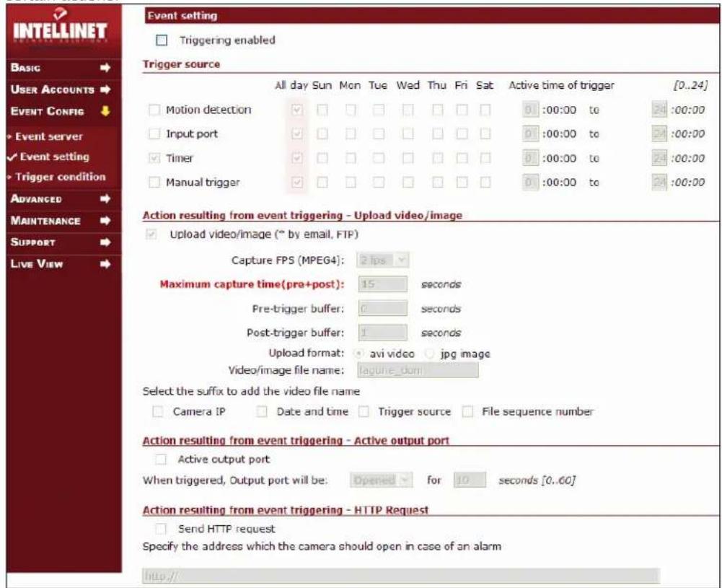Viewport: 722px width, 588px height.
Task: Select jpg image upload format
Action: point(430,354)
